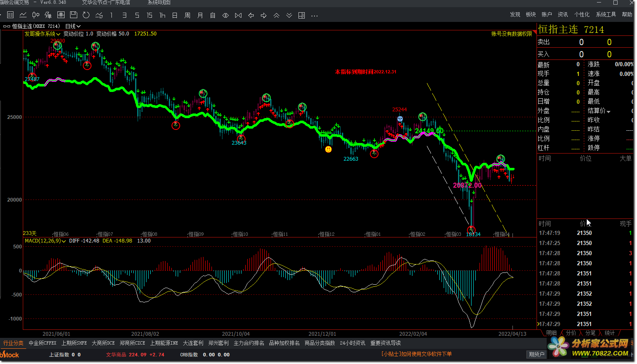Select the 上期能源INE bottom tab
637x364 pixels.
[164, 343]
